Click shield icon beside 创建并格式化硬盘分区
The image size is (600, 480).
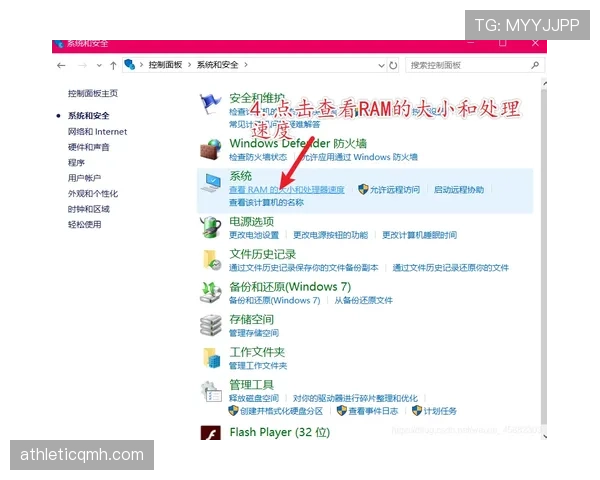pyautogui.click(x=233, y=411)
